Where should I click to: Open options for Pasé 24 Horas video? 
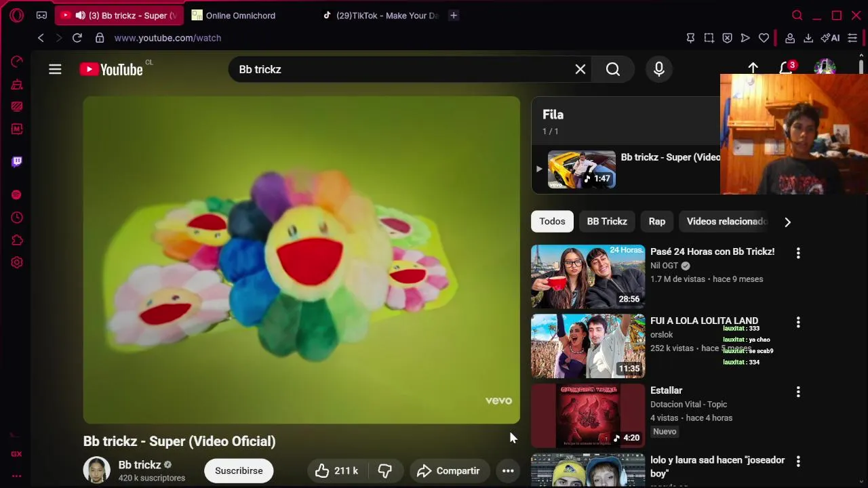[798, 253]
